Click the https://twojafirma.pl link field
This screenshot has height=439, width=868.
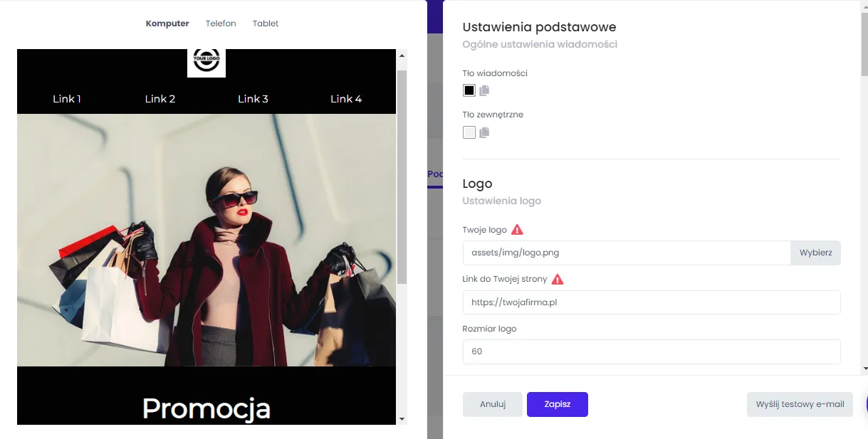652,302
